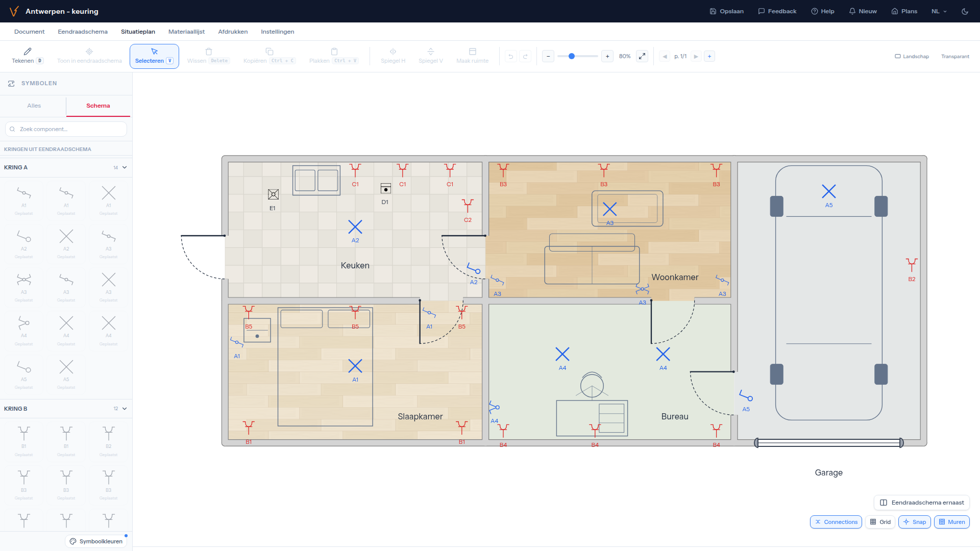Focus the Zoek component search field
Image resolution: width=980 pixels, height=551 pixels.
coord(66,129)
